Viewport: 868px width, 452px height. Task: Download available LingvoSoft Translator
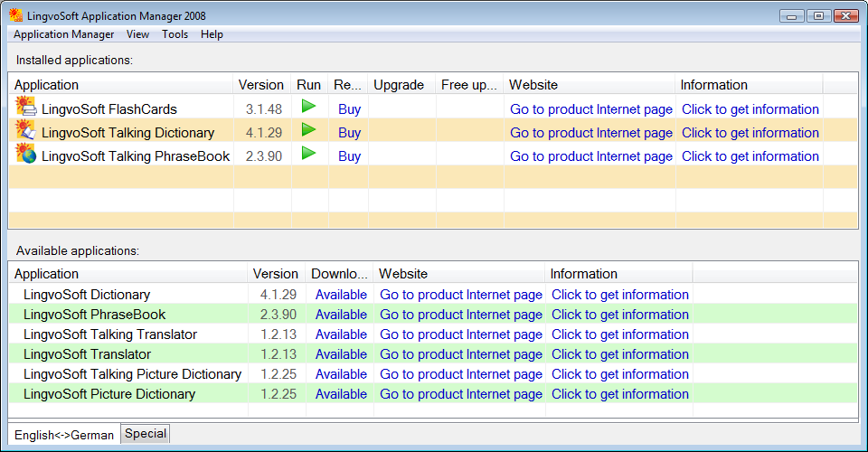341,354
